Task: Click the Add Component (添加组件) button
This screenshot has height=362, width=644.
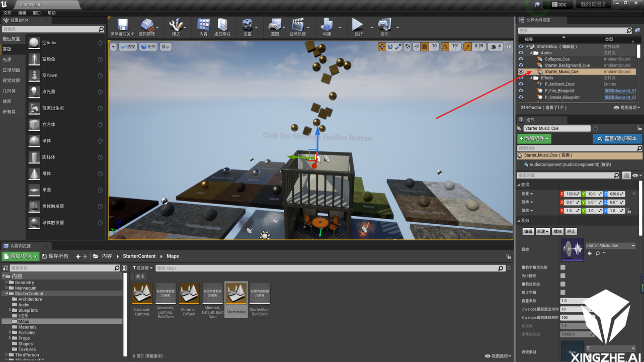Action: [534, 138]
